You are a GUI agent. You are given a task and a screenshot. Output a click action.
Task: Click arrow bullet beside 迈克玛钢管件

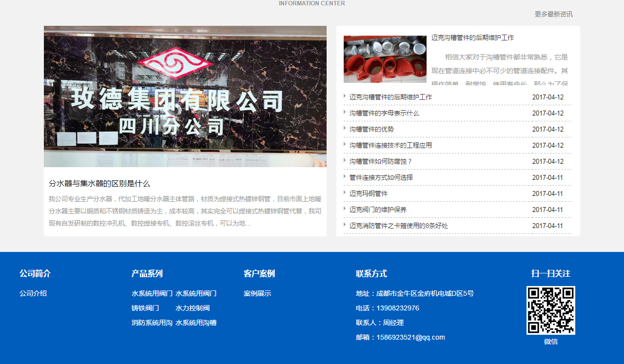pyautogui.click(x=345, y=192)
